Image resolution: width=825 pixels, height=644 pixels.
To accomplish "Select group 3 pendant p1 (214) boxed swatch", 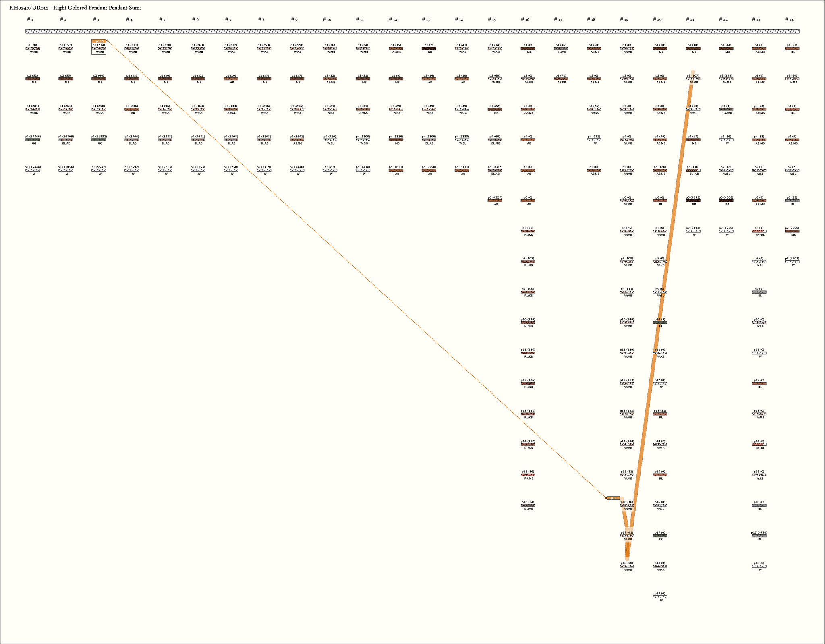I will click(99, 48).
